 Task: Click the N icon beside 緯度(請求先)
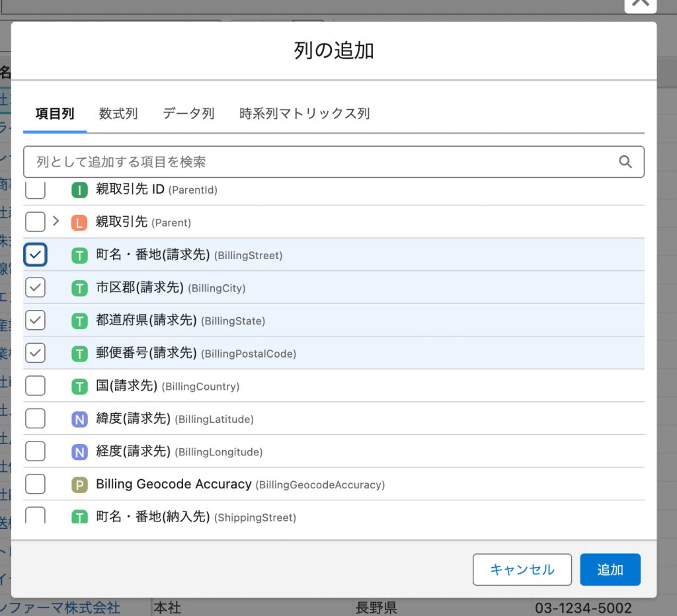tap(79, 419)
